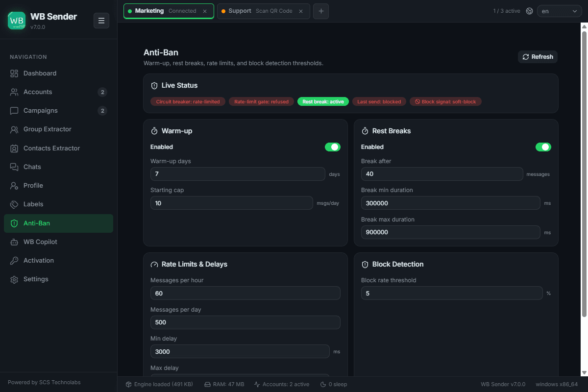Click the Block rate threshold field
588x392 pixels.
pos(452,294)
